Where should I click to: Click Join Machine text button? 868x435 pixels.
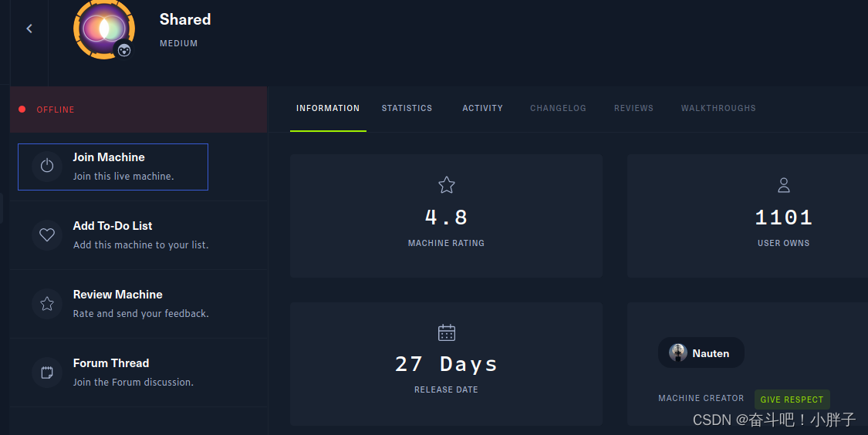pos(113,167)
